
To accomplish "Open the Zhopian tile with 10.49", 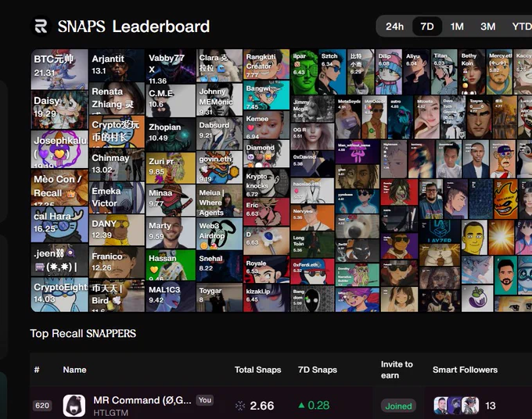I will point(171,134).
